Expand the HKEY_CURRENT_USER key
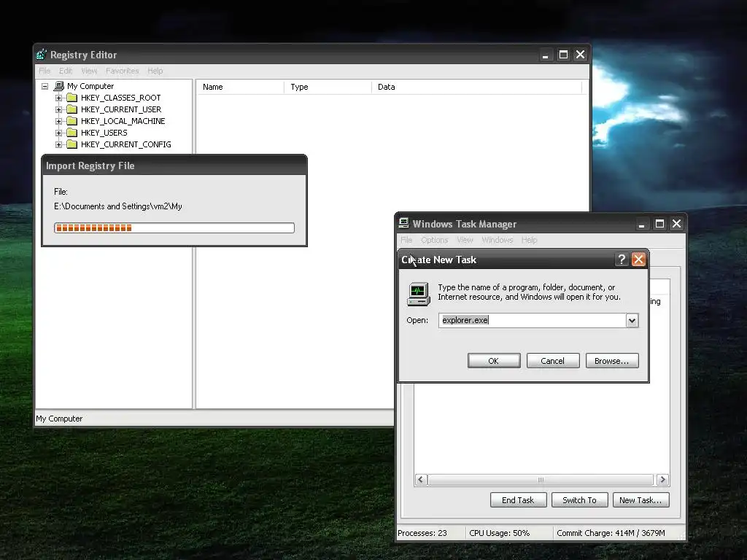 click(x=58, y=109)
